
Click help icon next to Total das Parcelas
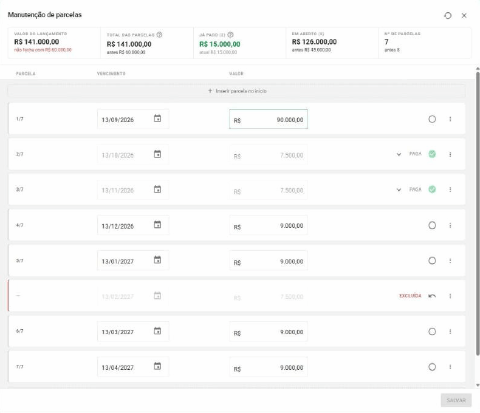click(159, 35)
